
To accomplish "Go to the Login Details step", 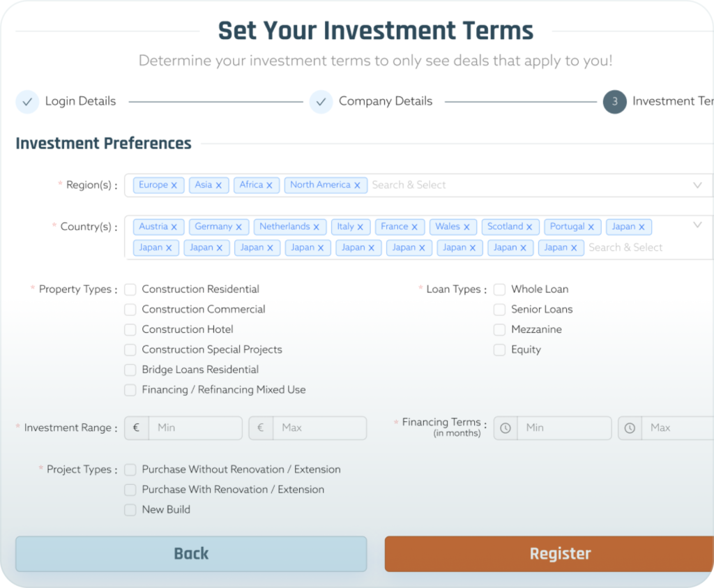I will [x=81, y=101].
